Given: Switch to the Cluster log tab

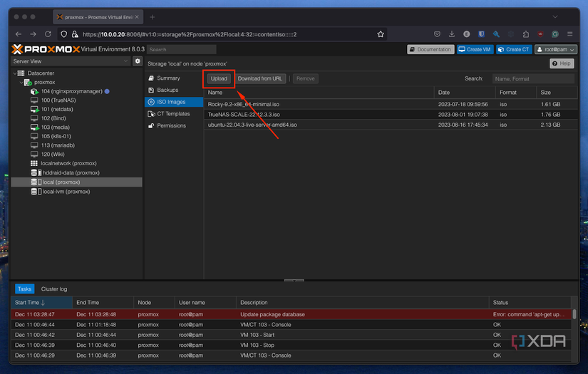Looking at the screenshot, I should pos(54,289).
